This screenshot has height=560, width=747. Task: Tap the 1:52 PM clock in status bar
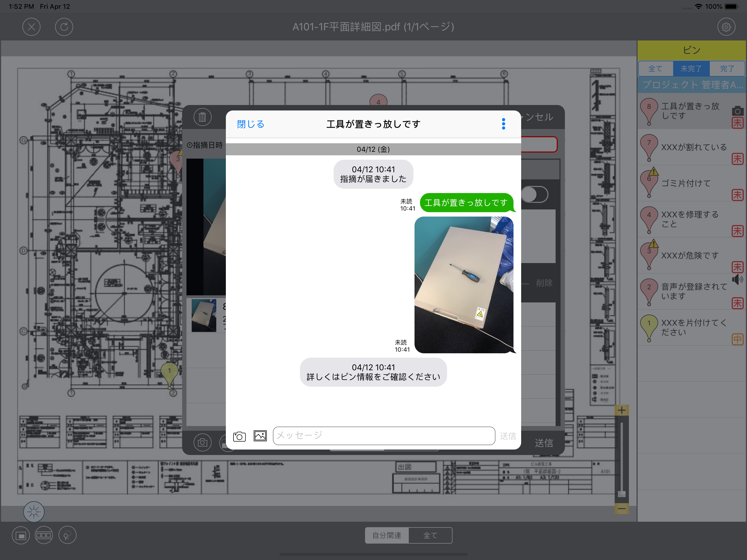click(21, 6)
